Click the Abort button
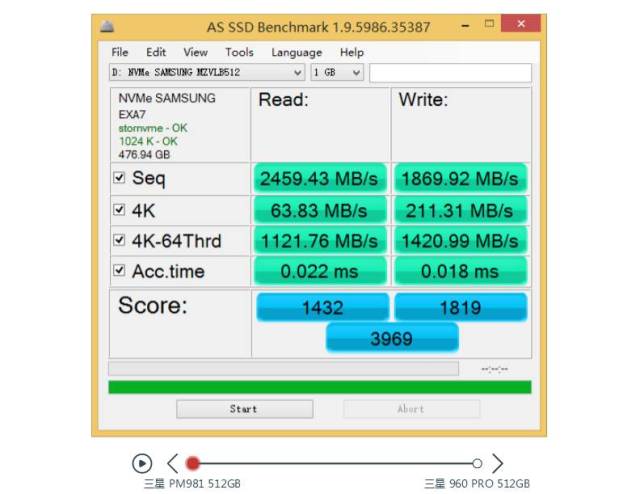 point(411,409)
